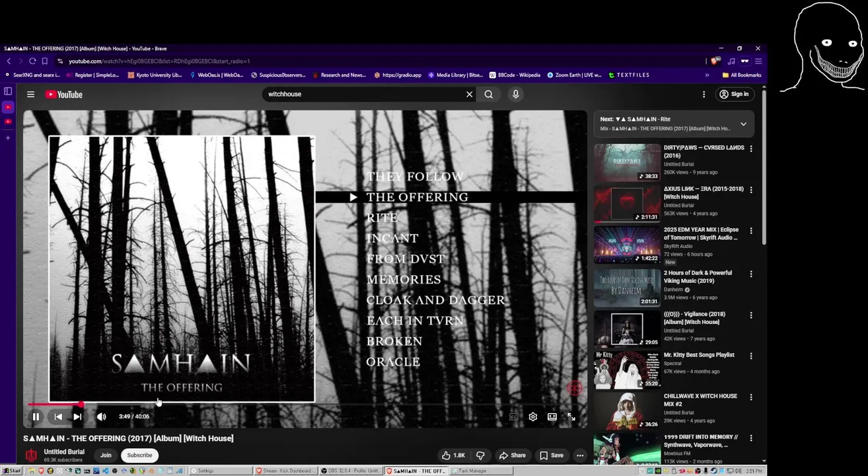
Task: Reload the current page
Action: click(x=32, y=61)
